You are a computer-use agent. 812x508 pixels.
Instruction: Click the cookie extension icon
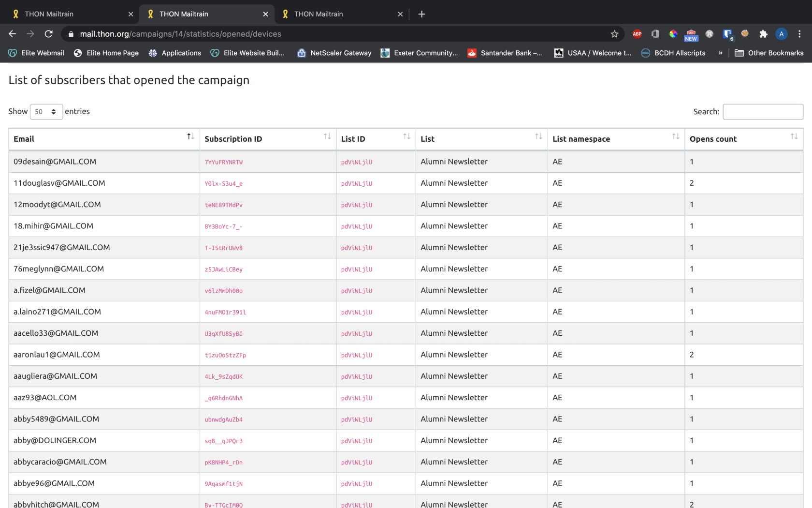click(745, 33)
